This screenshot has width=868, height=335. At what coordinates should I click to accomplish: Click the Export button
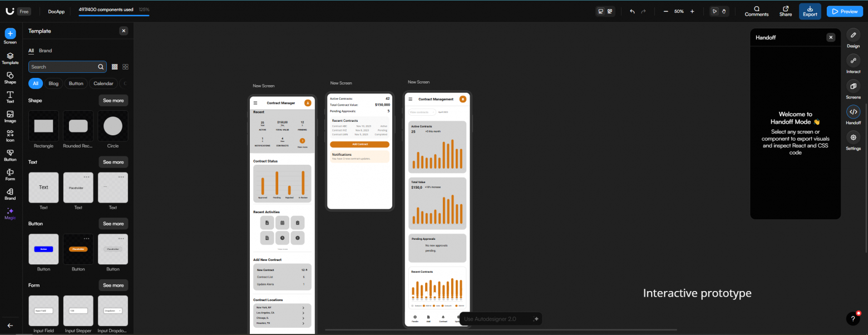pos(810,11)
